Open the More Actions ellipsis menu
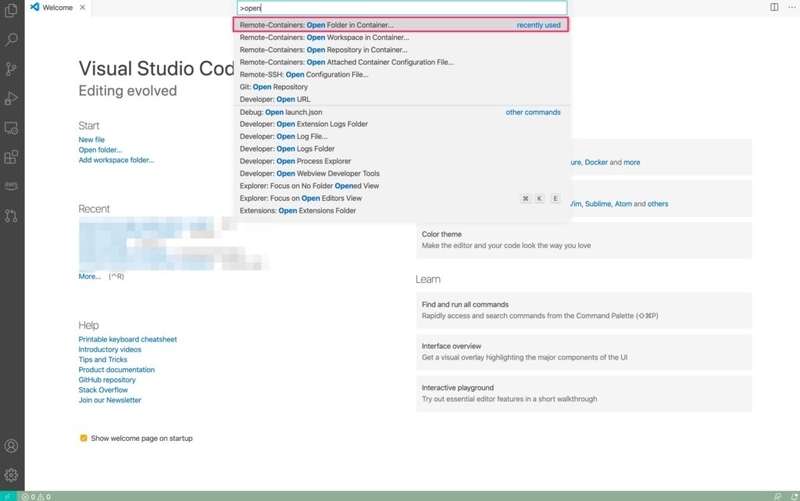Screen dimensions: 800x501 coord(791,7)
